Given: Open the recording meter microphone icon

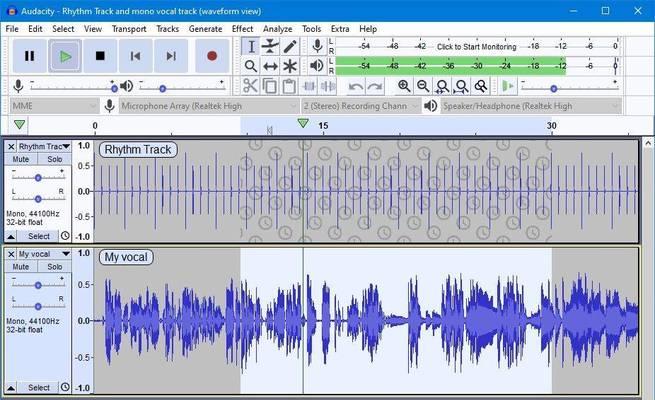Looking at the screenshot, I should [317, 46].
